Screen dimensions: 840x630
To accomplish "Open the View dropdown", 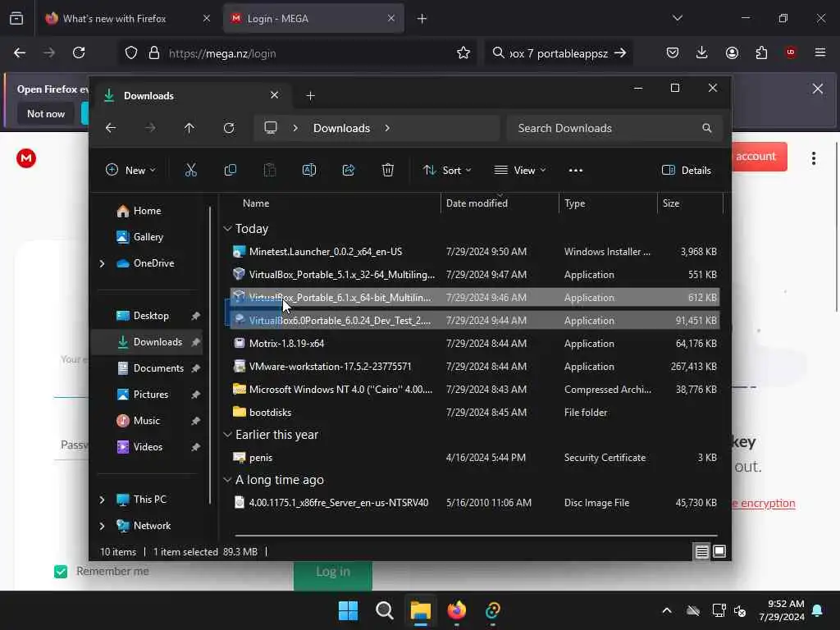I will [519, 171].
